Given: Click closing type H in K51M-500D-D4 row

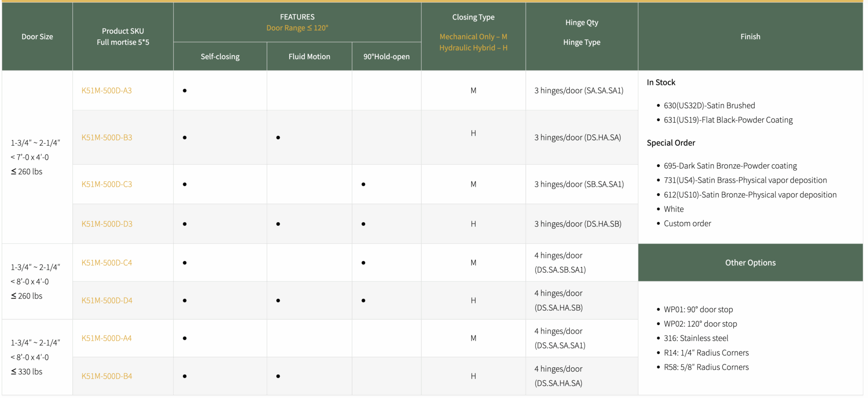Looking at the screenshot, I should 473,301.
